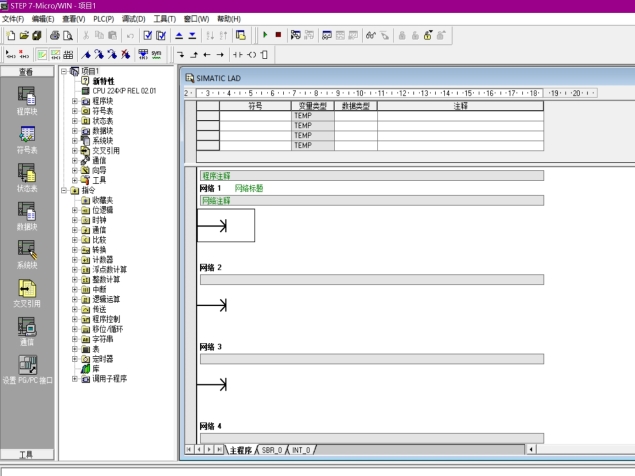Open 交叉引用 in the left view bar

(28, 290)
